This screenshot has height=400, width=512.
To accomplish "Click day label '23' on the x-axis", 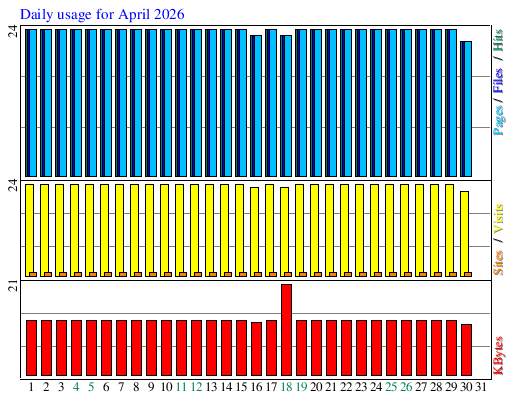I will [361, 387].
